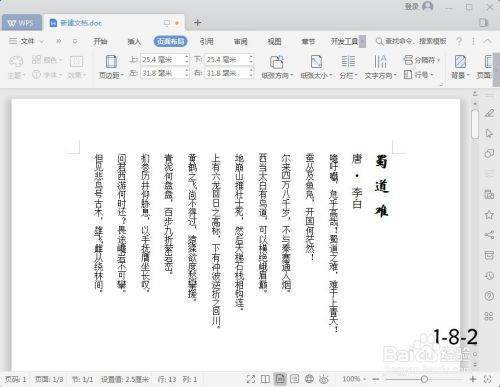Expand the 字体 theme fonts dropdown

(x=47, y=75)
